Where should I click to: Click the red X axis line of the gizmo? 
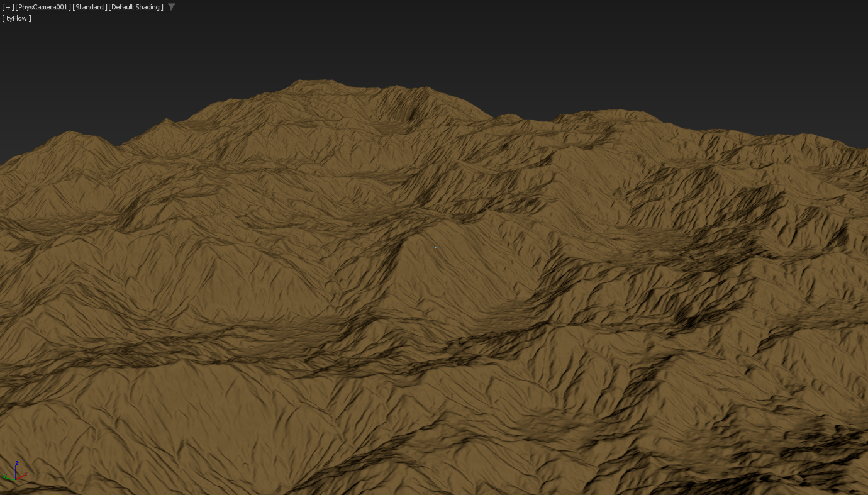tap(20, 476)
